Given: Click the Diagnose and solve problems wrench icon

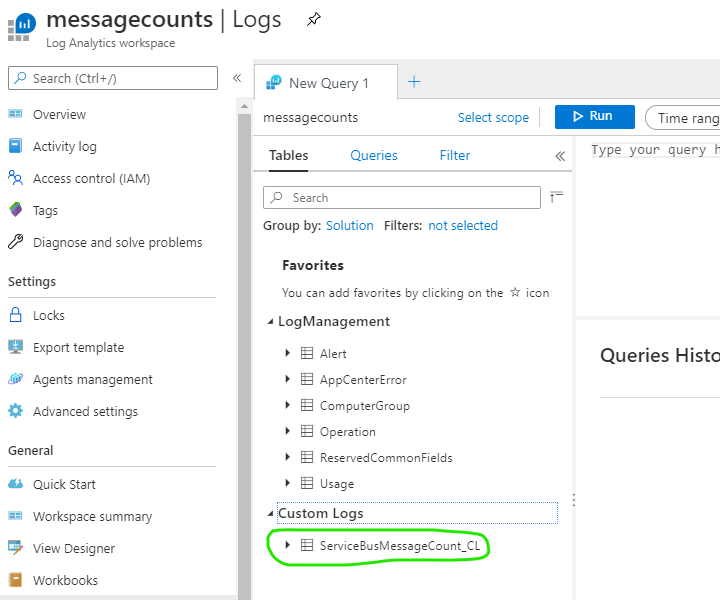Looking at the screenshot, I should 15,241.
